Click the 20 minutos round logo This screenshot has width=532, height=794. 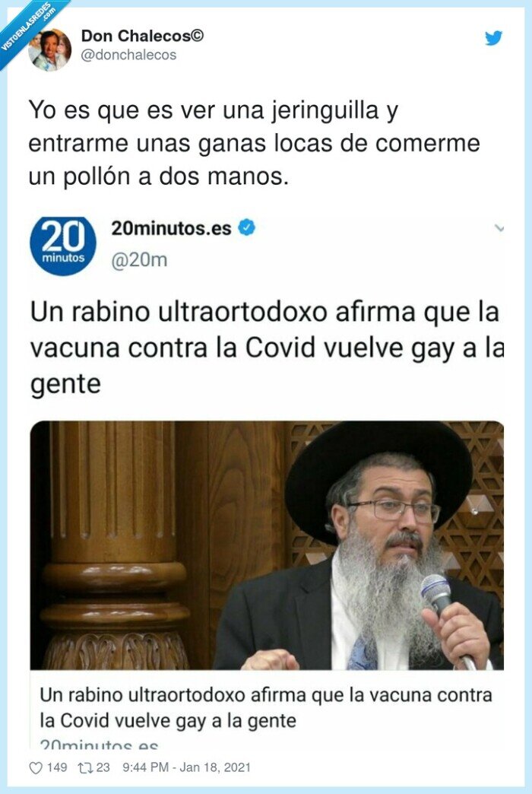tap(63, 246)
